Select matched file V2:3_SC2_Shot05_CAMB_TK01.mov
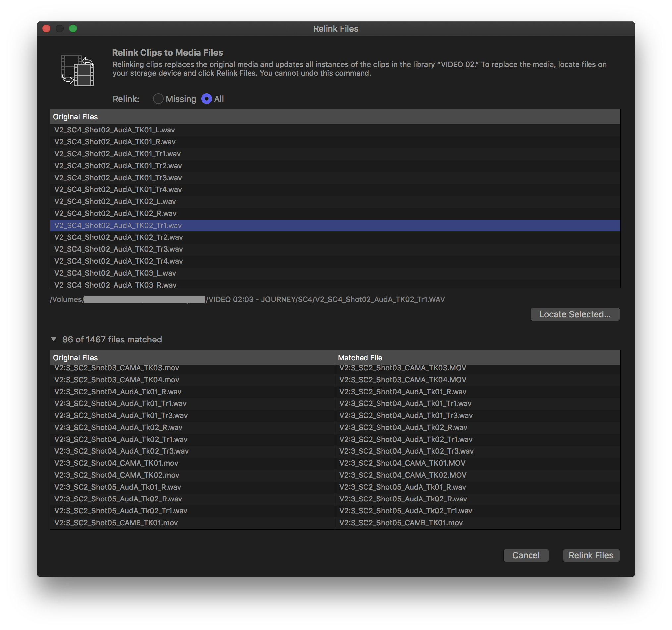The width and height of the screenshot is (672, 630). (401, 523)
